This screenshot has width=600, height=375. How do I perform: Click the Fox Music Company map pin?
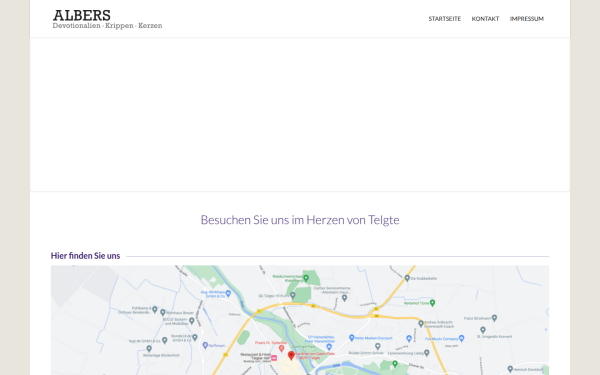(x=461, y=338)
